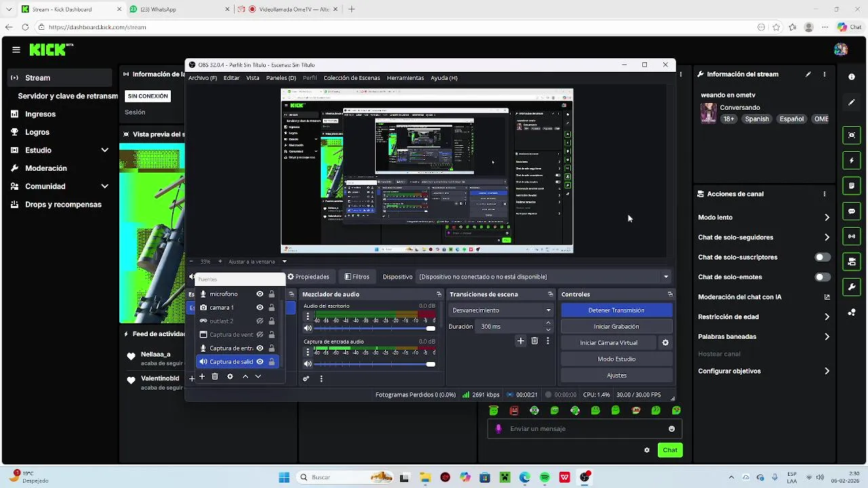The image size is (868, 488).
Task: Move selected source up
Action: tap(245, 377)
